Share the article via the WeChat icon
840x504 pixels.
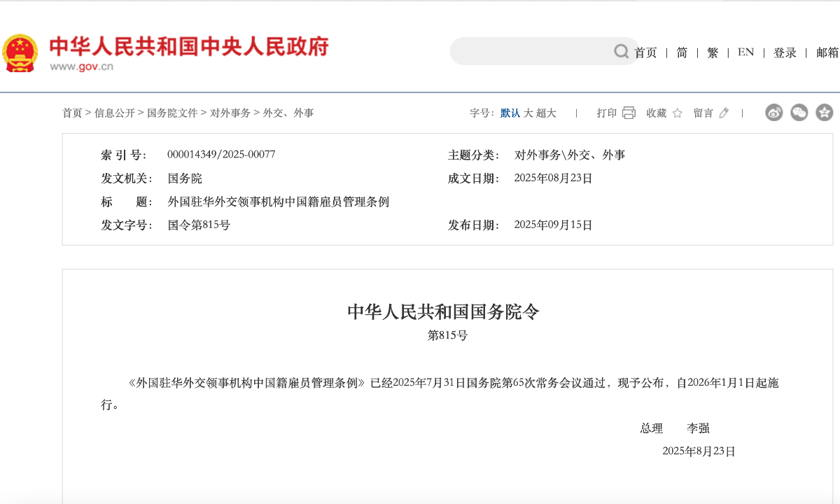pyautogui.click(x=798, y=112)
